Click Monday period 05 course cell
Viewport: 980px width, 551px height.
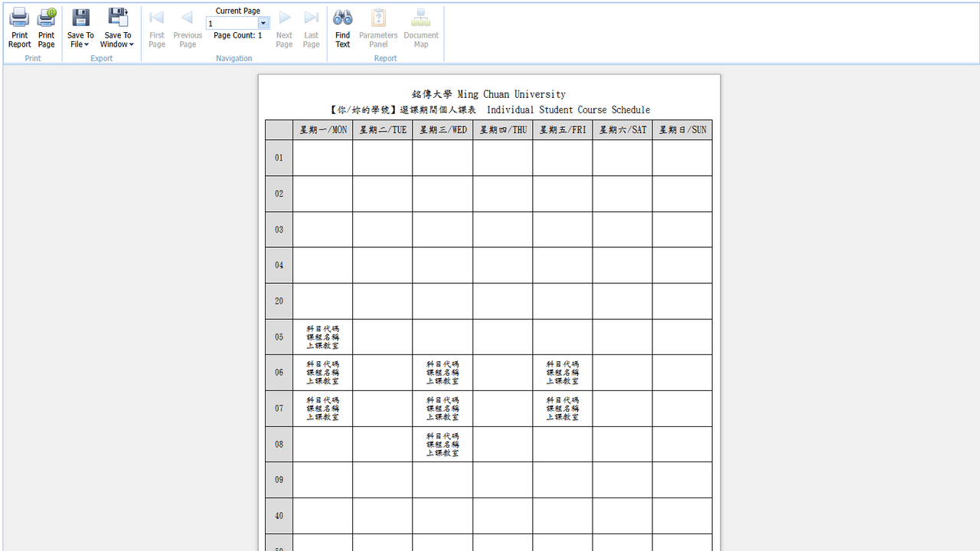coord(323,337)
